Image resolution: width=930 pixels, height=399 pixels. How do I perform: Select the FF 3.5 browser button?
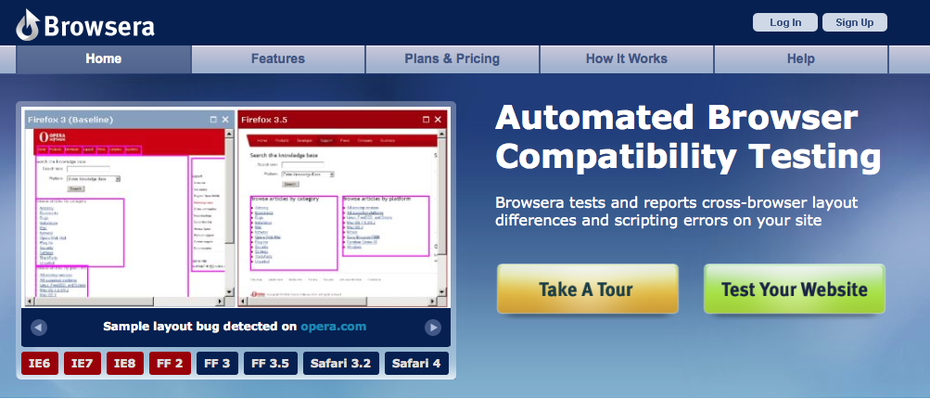pos(270,363)
